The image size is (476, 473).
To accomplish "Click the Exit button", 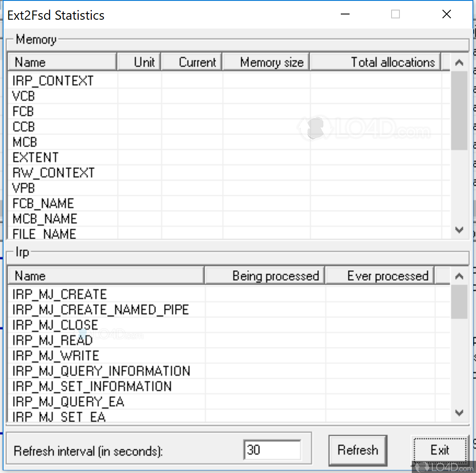I will point(440,450).
